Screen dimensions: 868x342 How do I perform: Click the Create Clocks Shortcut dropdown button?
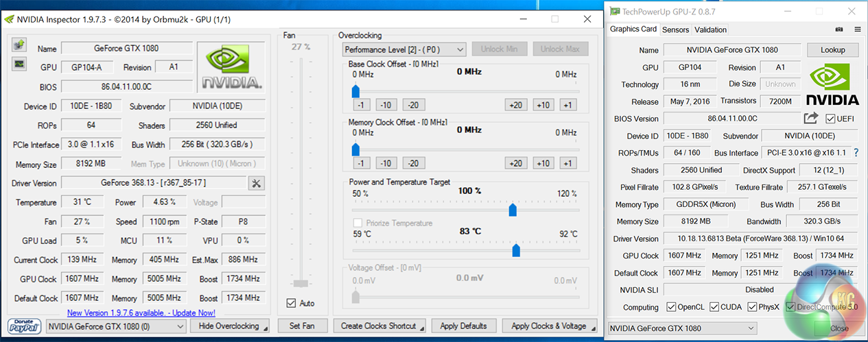pyautogui.click(x=379, y=326)
